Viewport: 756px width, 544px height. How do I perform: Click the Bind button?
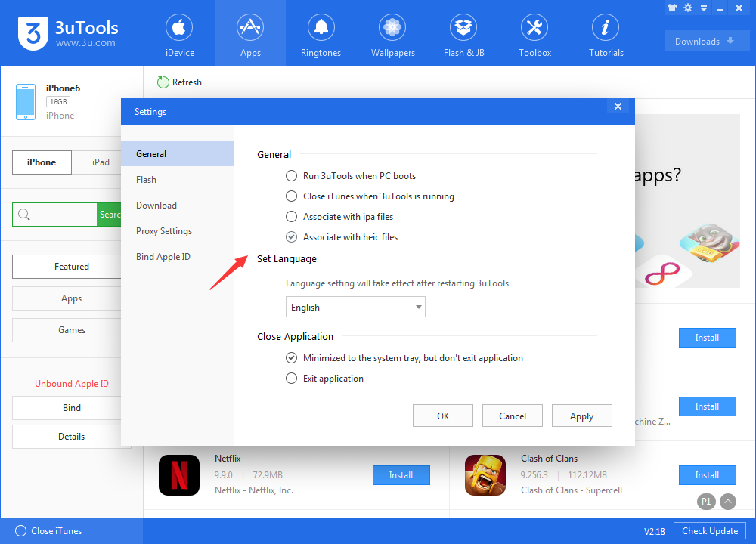point(67,408)
